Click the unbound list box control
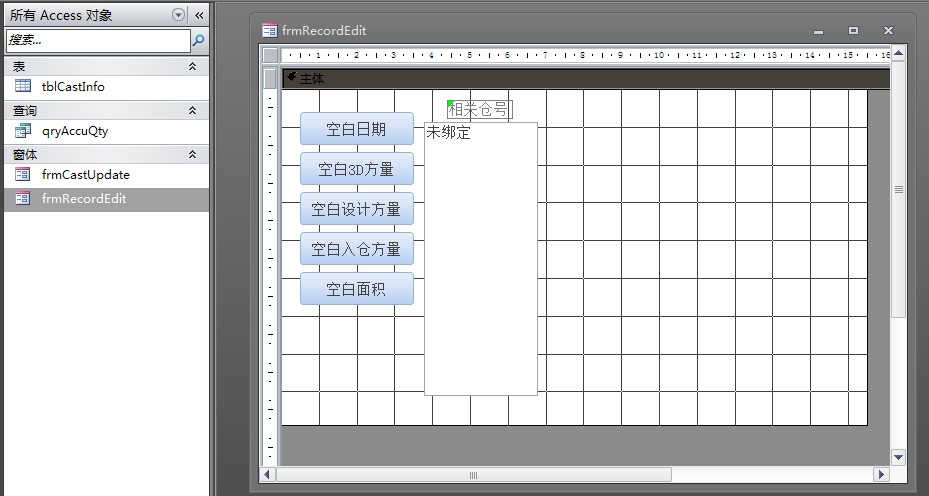The width and height of the screenshot is (929, 496). click(x=480, y=260)
